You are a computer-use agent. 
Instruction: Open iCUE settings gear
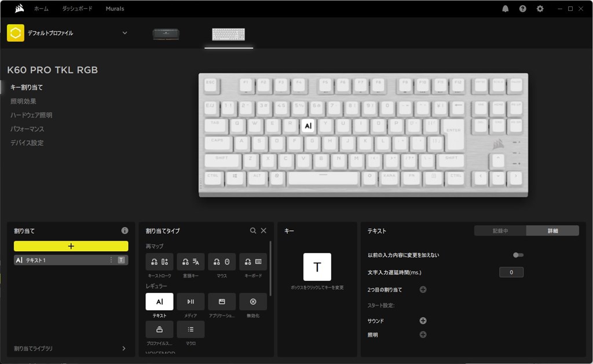pyautogui.click(x=540, y=9)
